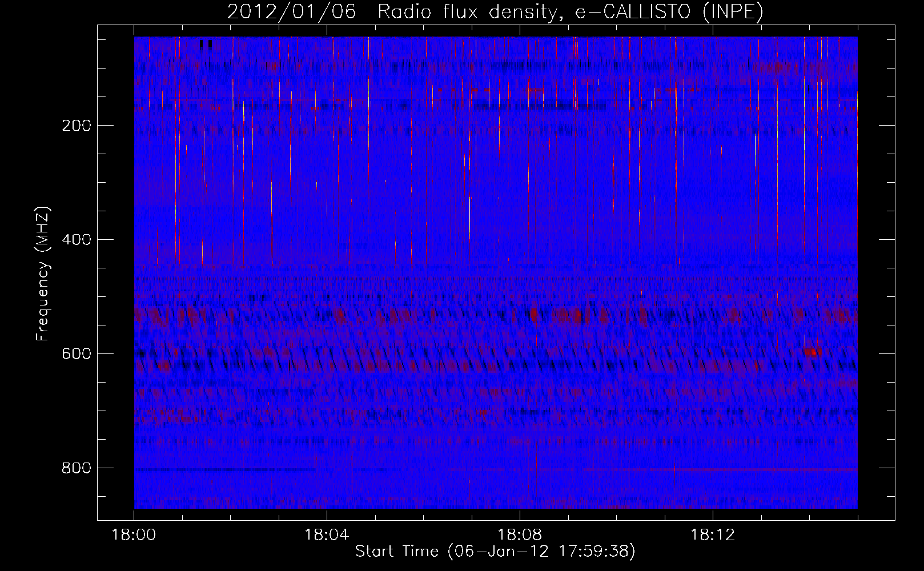
Task: Click the 200 frequency tick label
Action: point(77,126)
